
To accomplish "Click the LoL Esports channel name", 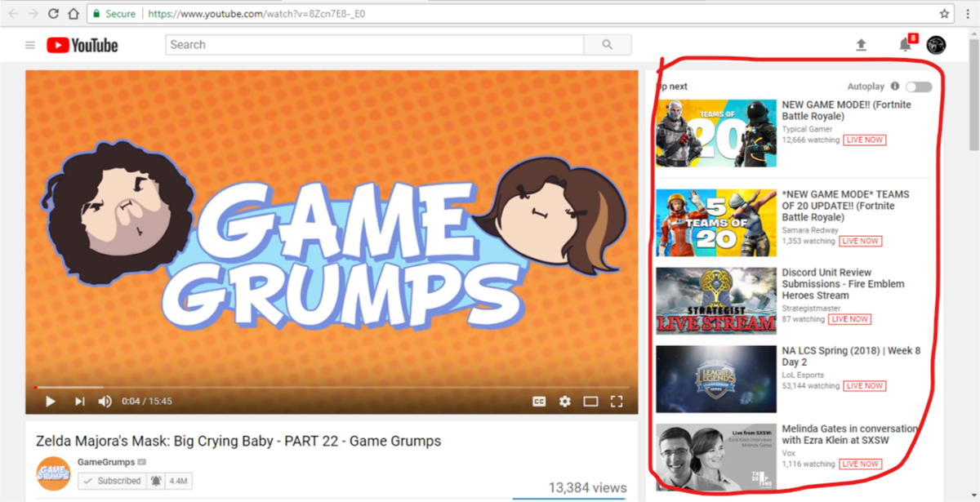I will tap(803, 375).
